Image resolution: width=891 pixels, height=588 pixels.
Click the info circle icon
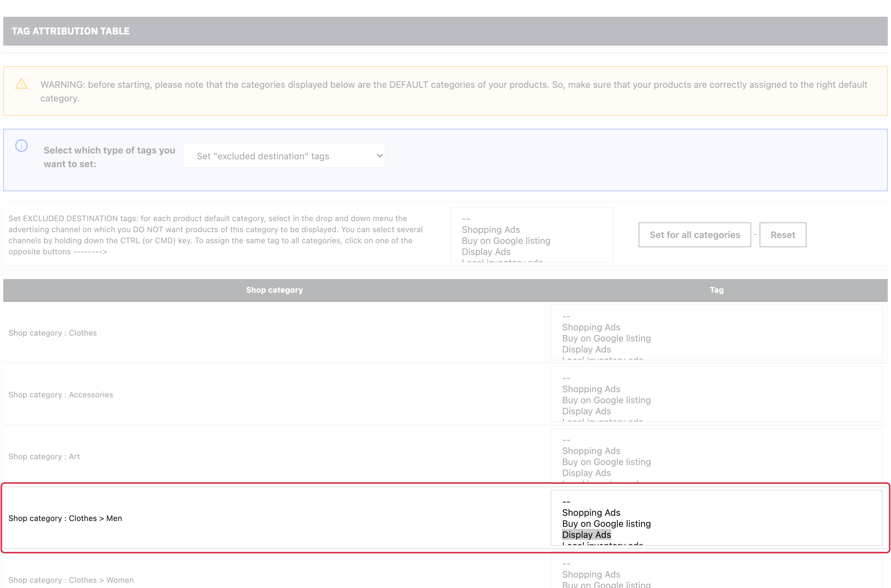click(x=21, y=145)
